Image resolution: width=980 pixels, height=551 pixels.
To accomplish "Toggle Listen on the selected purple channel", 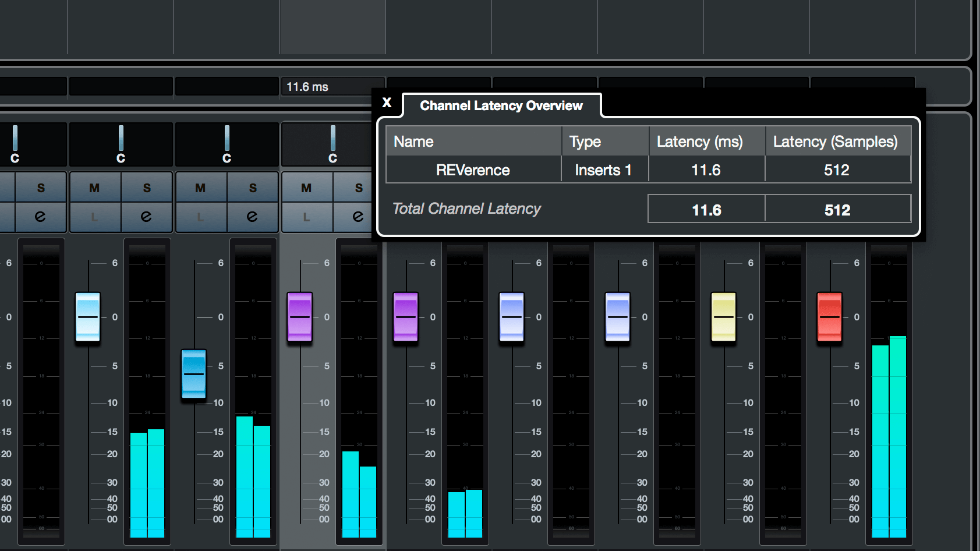I will pos(306,217).
